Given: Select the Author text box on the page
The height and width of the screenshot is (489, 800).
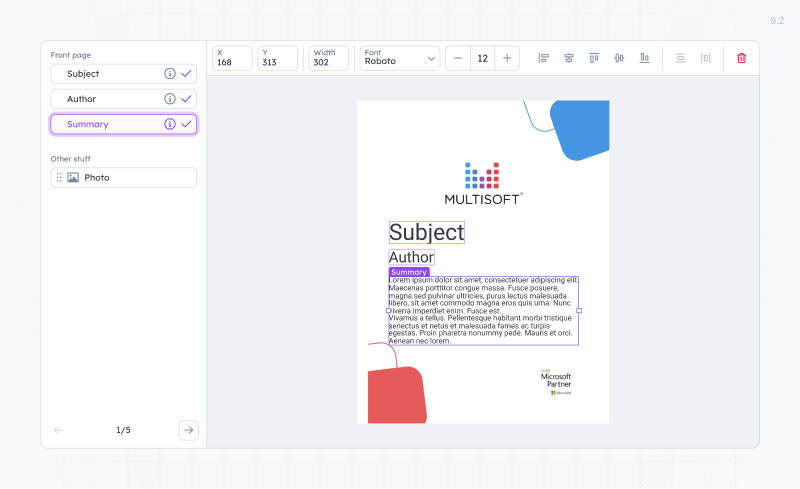Looking at the screenshot, I should [x=411, y=257].
